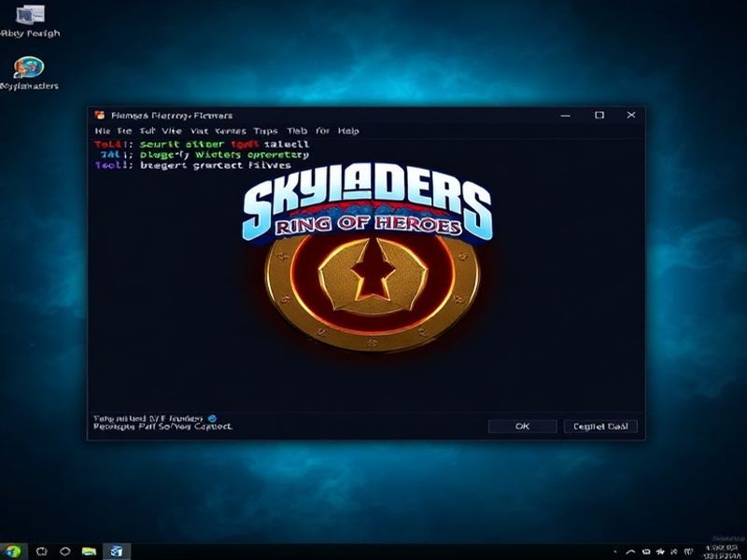
Task: Click the circle Cortana icon on taskbar
Action: pos(65,552)
